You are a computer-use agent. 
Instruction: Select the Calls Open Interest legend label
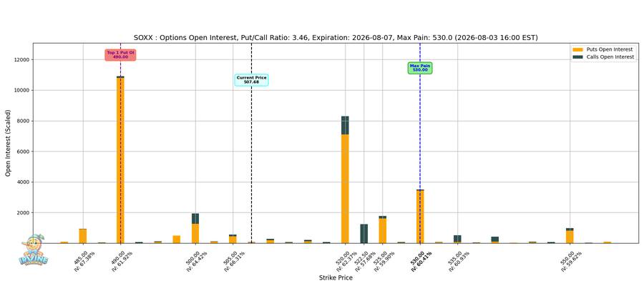[611, 57]
